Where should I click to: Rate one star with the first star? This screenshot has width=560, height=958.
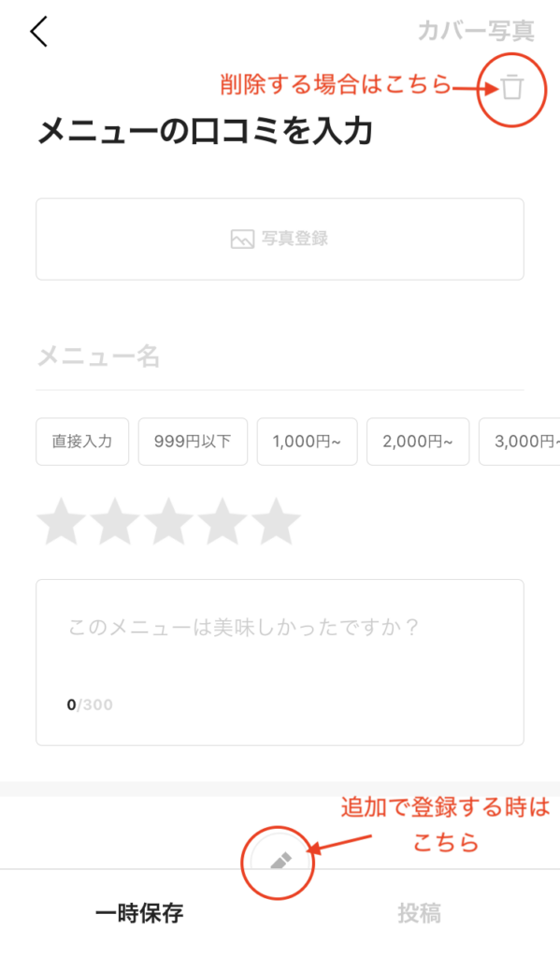[x=61, y=521]
